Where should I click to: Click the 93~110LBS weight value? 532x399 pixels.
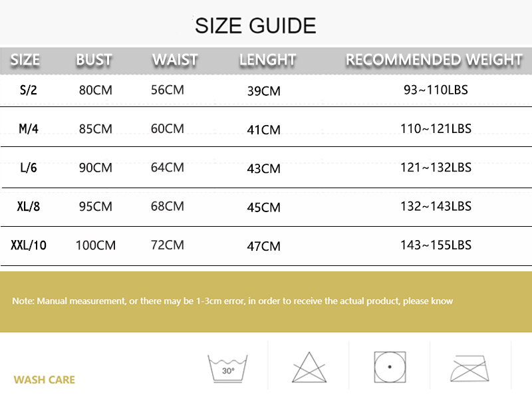(436, 89)
